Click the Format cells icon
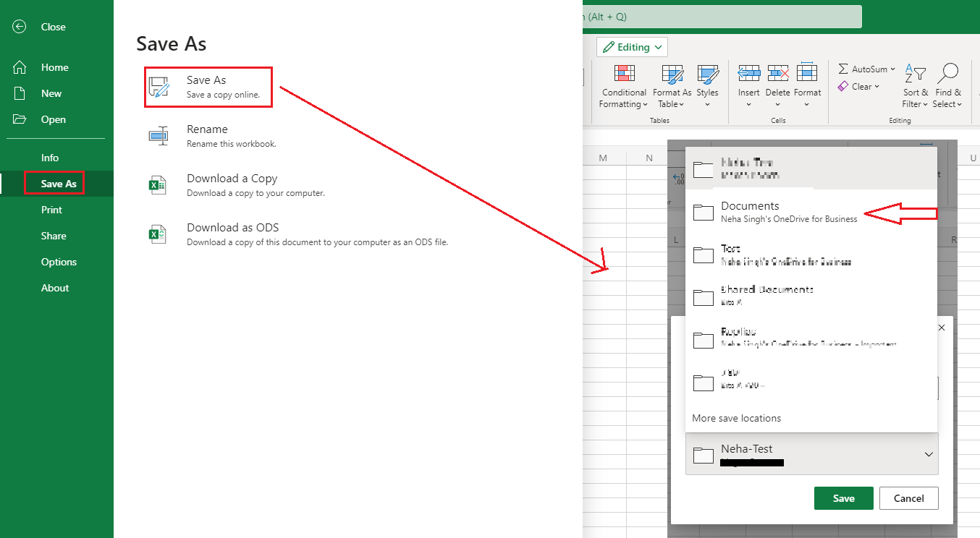The height and width of the screenshot is (538, 980). point(807,72)
